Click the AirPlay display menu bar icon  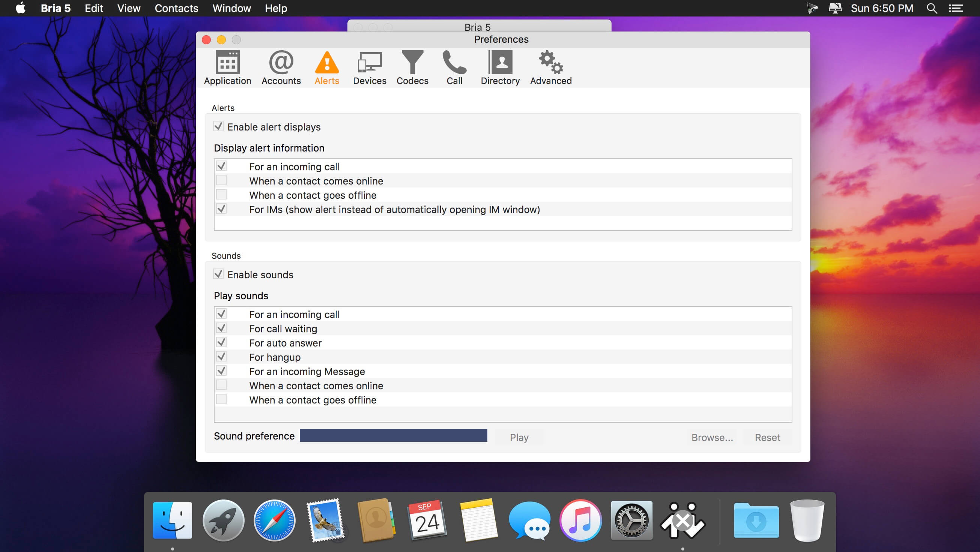835,8
